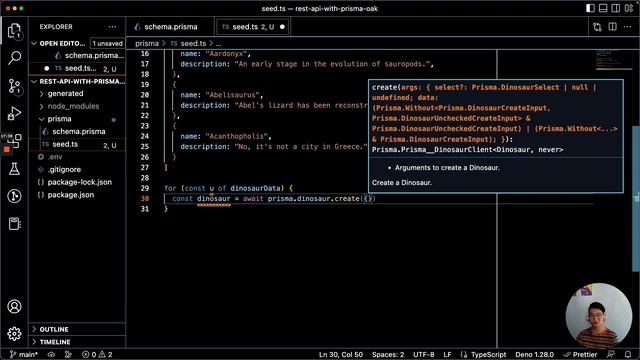This screenshot has height=360, width=640.
Task: Switch to the seed.ts tab
Action: click(x=253, y=27)
